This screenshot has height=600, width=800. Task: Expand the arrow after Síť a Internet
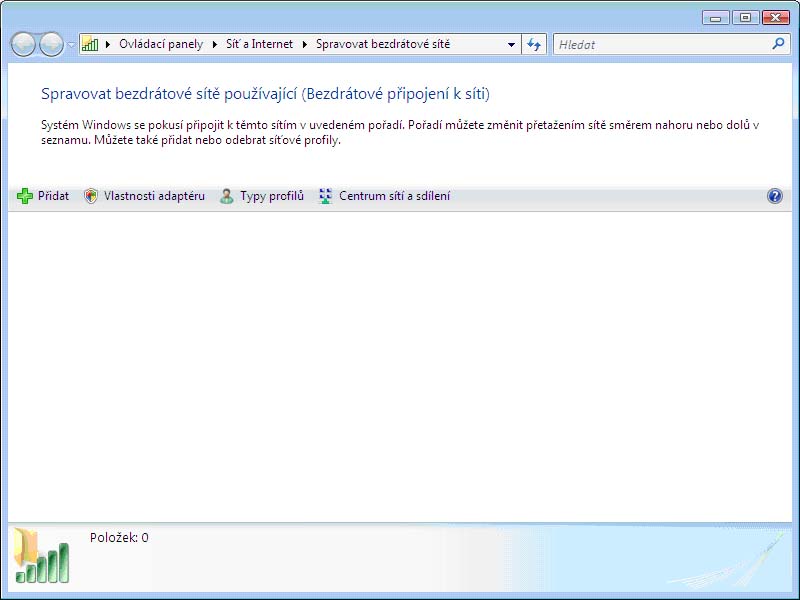pyautogui.click(x=305, y=44)
